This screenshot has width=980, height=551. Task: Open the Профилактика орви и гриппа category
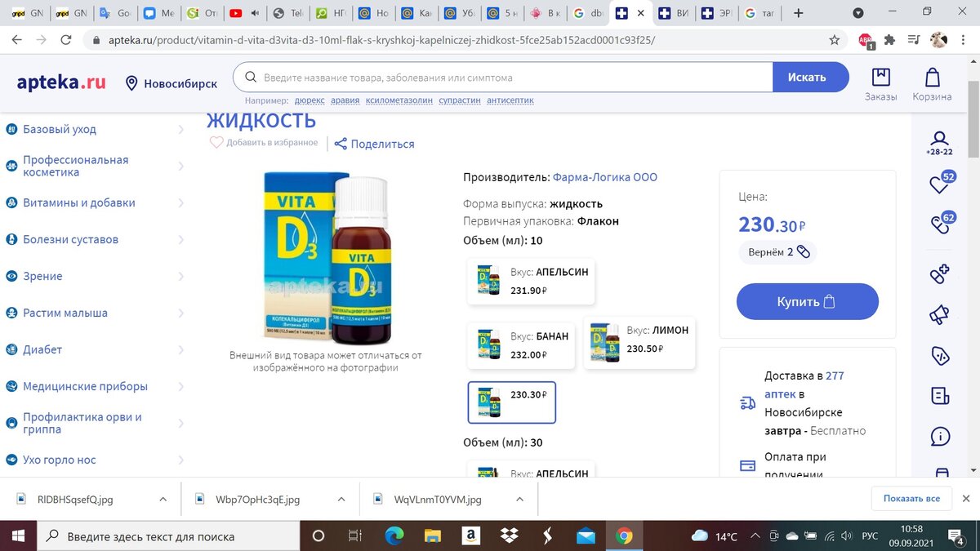pos(82,423)
